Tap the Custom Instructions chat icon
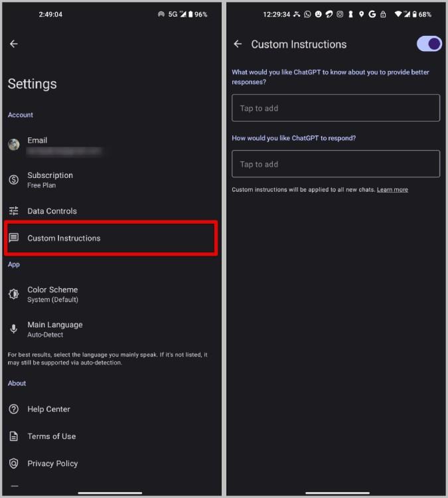 (14, 238)
